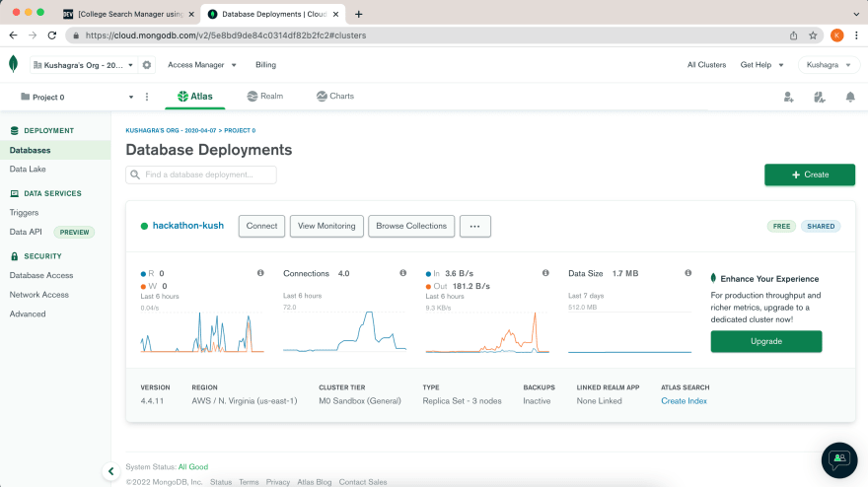Open the Chrome three-dot menu
The image size is (868, 487).
pos(856,35)
